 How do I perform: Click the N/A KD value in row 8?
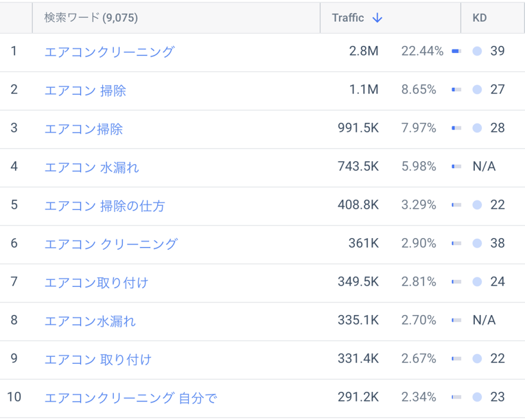pyautogui.click(x=484, y=320)
